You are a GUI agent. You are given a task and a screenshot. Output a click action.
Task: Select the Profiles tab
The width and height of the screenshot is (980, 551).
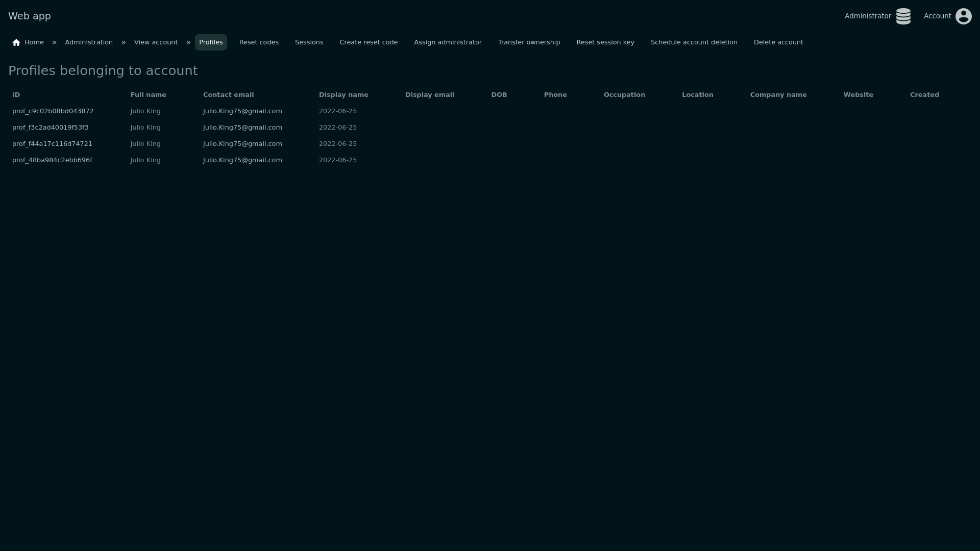[211, 42]
